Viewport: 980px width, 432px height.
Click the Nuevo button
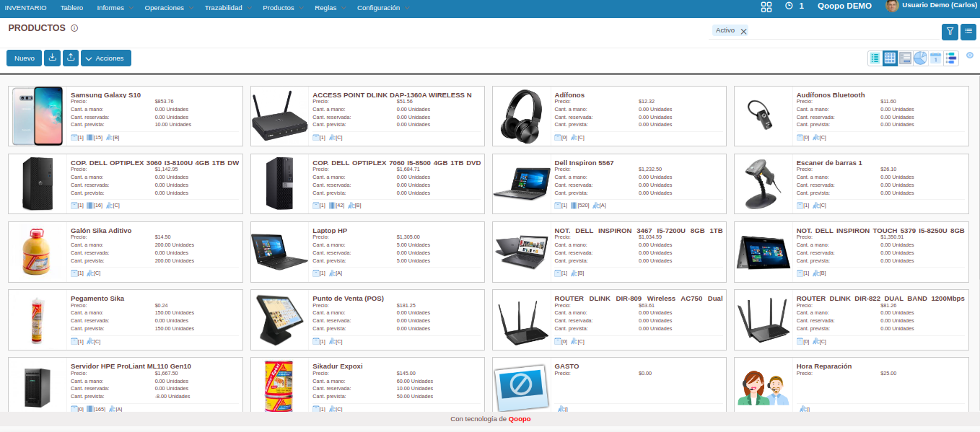click(24, 58)
